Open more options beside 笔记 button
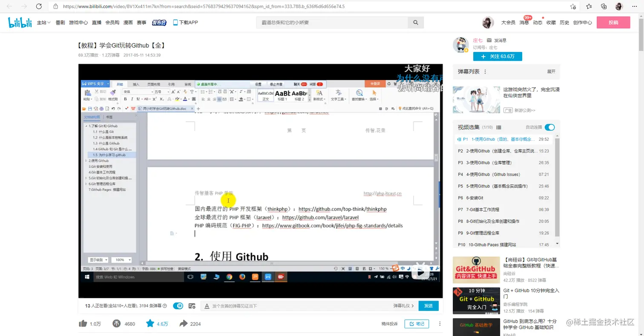 pyautogui.click(x=440, y=324)
